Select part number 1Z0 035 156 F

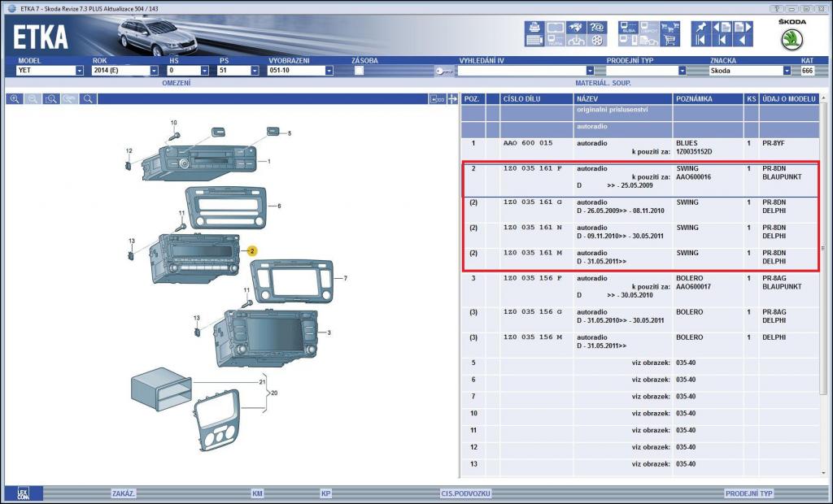click(532, 278)
